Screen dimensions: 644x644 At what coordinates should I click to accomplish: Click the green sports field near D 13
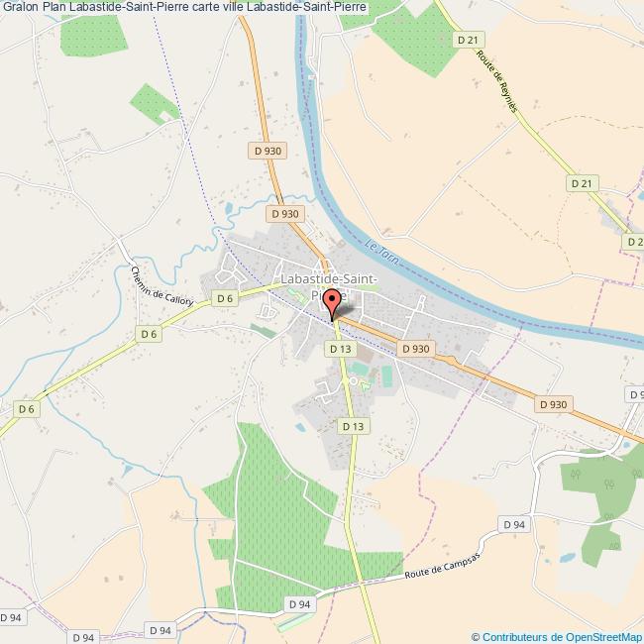(x=360, y=369)
